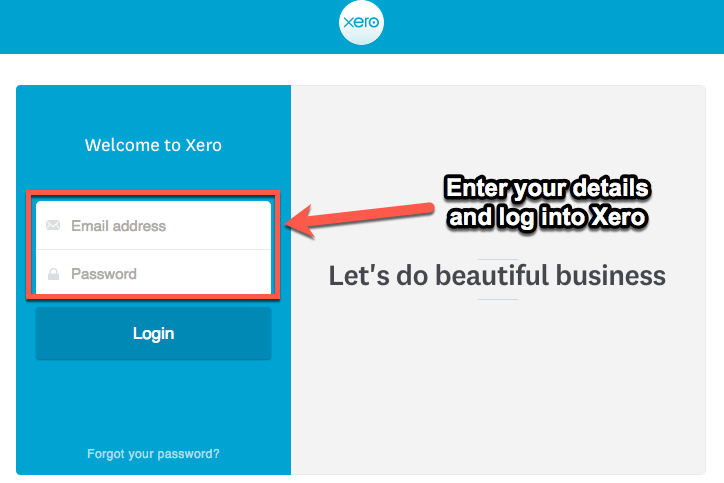This screenshot has width=724, height=483.
Task: Focus the Password input field
Action: click(x=153, y=272)
